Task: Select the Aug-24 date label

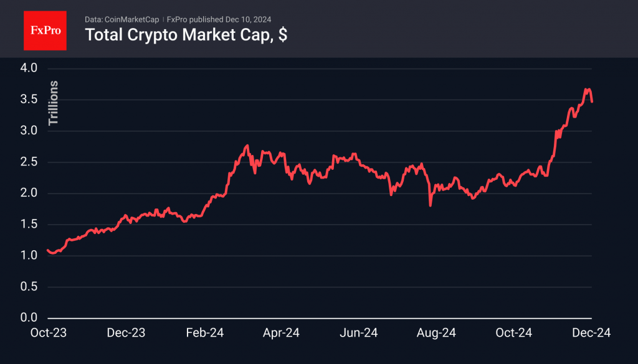Action: (x=436, y=334)
